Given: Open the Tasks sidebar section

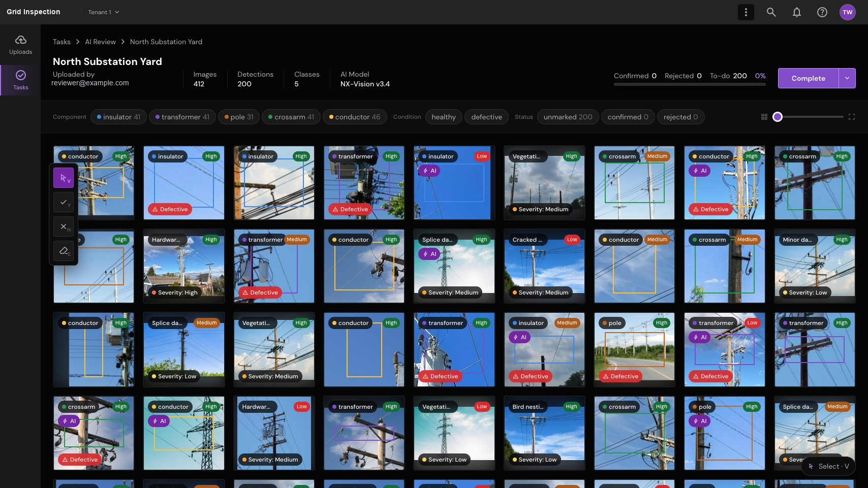Looking at the screenshot, I should 20,80.
